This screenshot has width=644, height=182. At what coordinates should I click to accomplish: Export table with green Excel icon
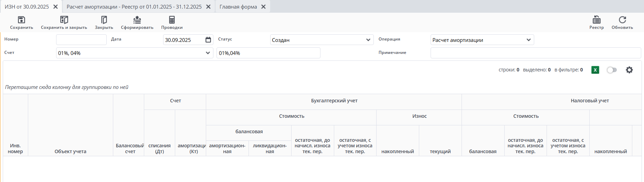point(595,70)
